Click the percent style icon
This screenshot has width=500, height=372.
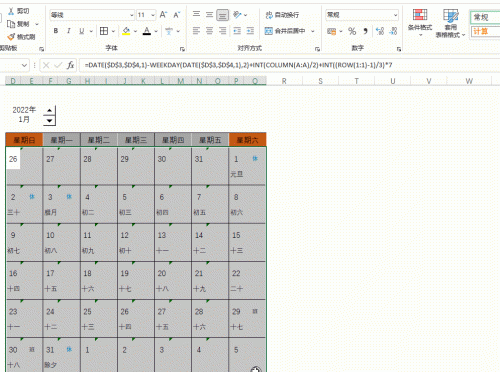[x=352, y=31]
